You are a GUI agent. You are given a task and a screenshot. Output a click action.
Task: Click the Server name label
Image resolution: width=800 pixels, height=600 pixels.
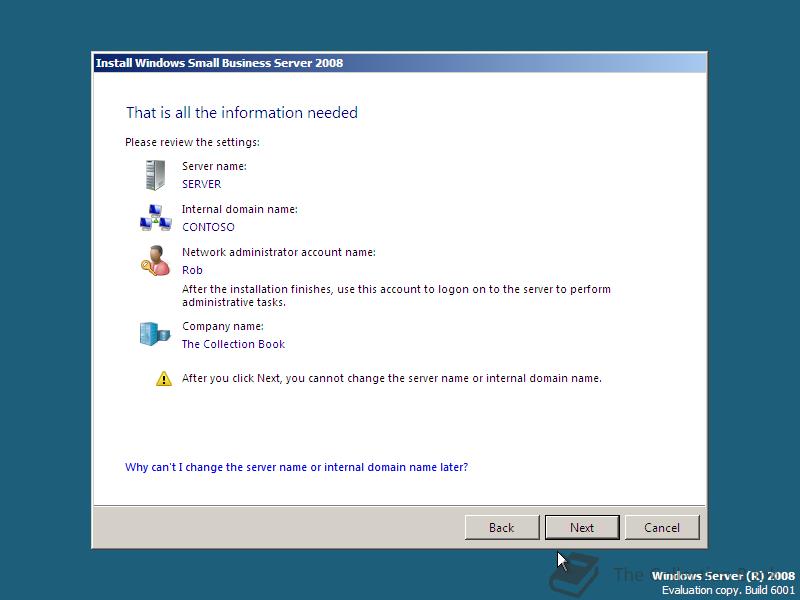[x=214, y=166]
